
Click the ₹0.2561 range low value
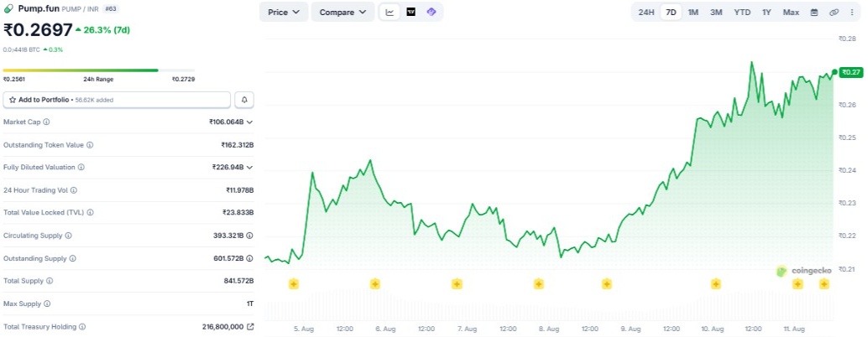tap(13, 79)
